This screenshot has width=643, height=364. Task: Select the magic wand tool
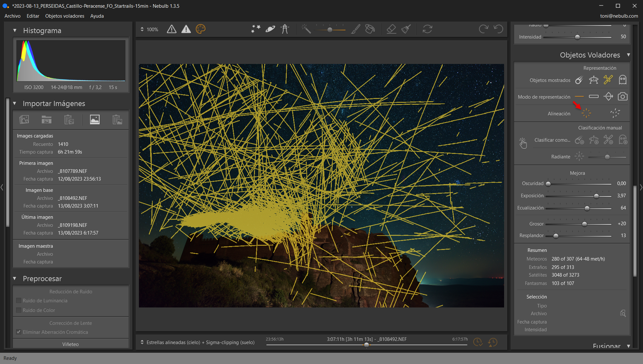click(306, 29)
